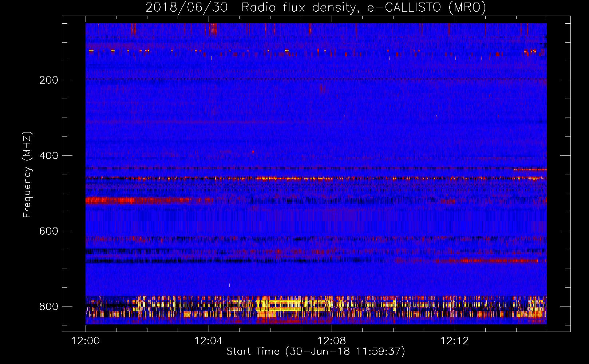Click the red emission band near 520 MHz

click(x=149, y=200)
